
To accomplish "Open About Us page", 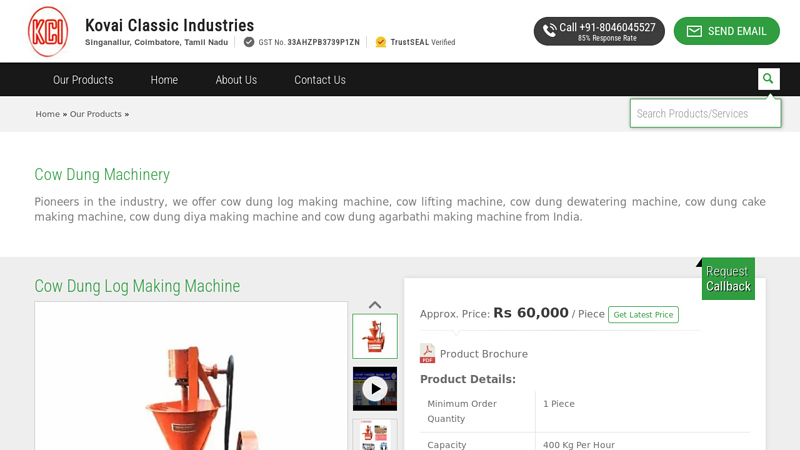I will [236, 80].
